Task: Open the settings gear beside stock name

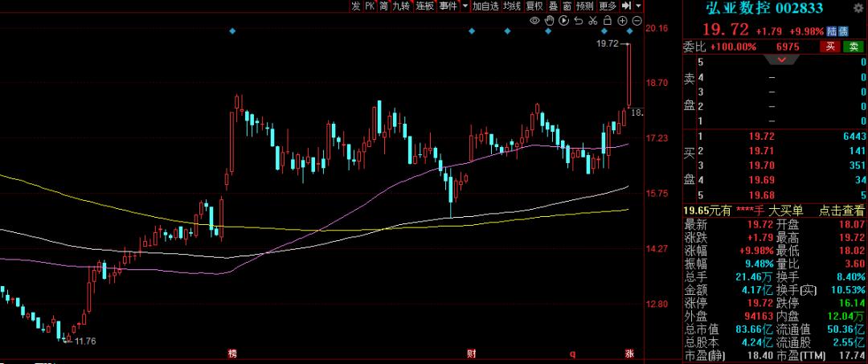Action: tap(858, 8)
